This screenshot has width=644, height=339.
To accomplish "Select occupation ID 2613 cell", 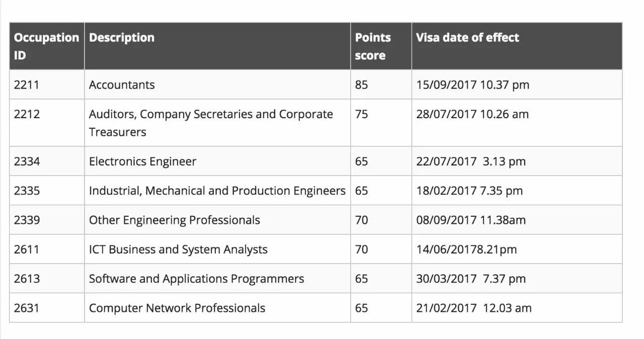I will pos(47,278).
